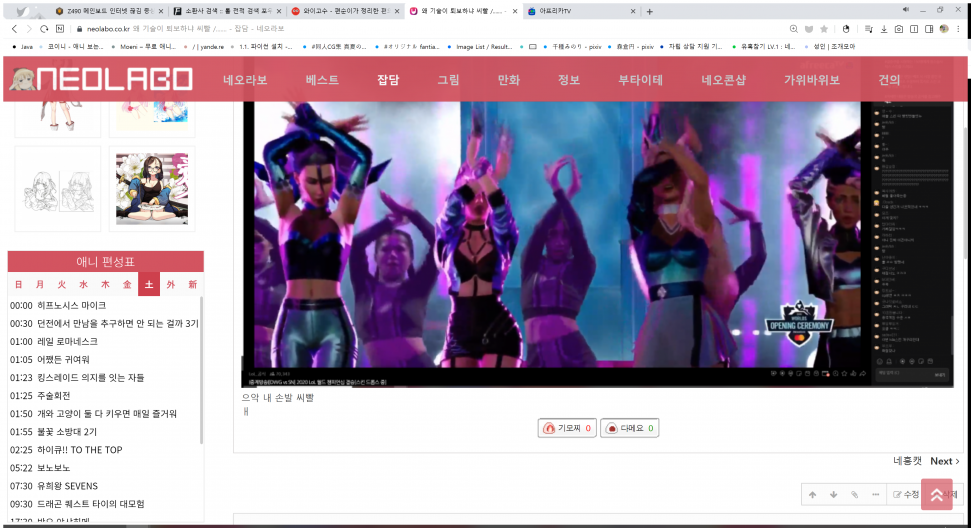Open the Image List / Result bookmark

pyautogui.click(x=480, y=46)
